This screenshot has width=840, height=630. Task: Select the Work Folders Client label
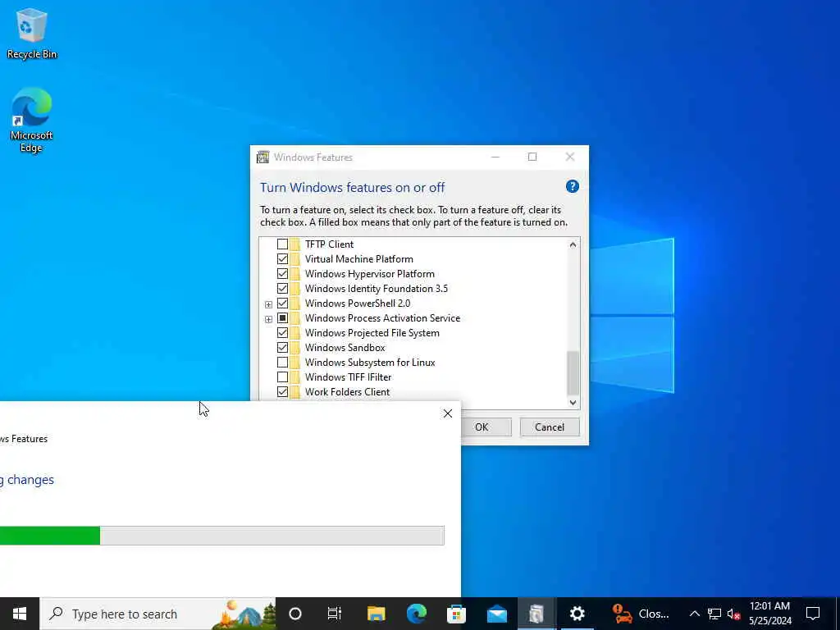coord(347,392)
